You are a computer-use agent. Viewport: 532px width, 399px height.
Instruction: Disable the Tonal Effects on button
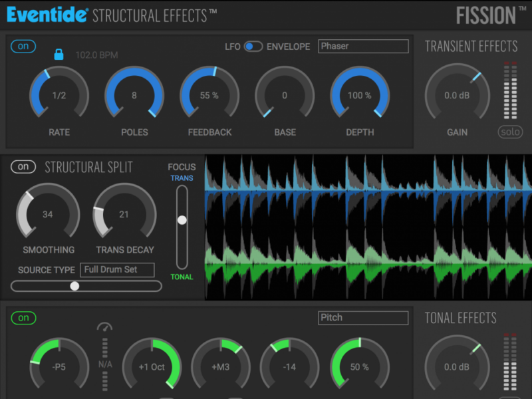point(23,319)
